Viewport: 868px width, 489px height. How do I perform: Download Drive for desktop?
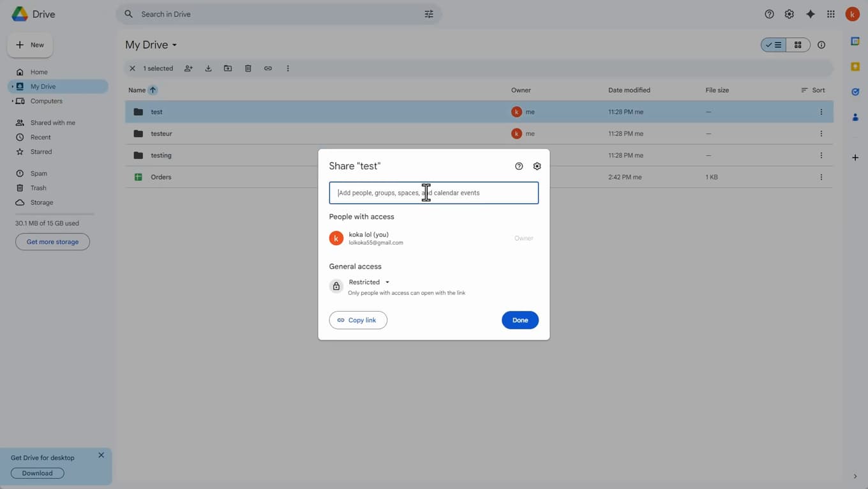click(38, 473)
